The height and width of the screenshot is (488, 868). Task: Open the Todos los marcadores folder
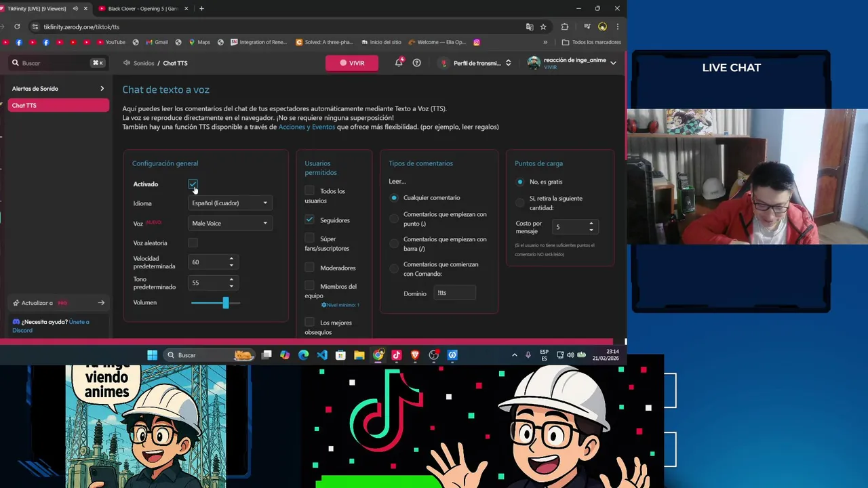(x=591, y=42)
